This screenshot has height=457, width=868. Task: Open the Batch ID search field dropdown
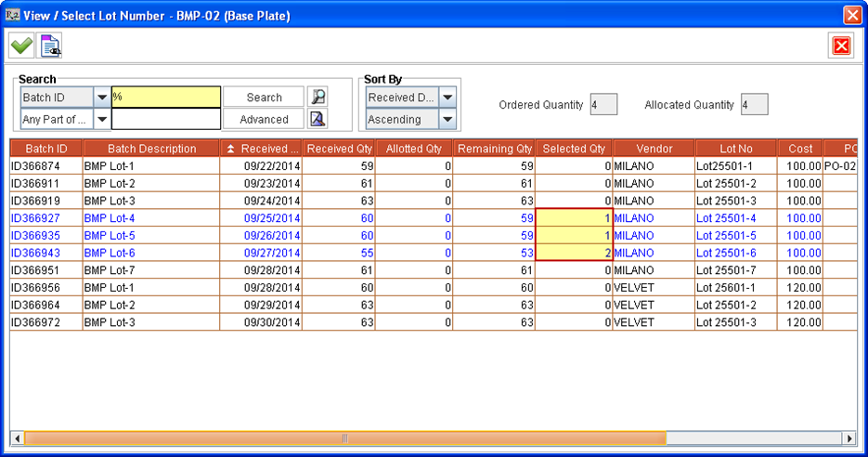pos(101,98)
